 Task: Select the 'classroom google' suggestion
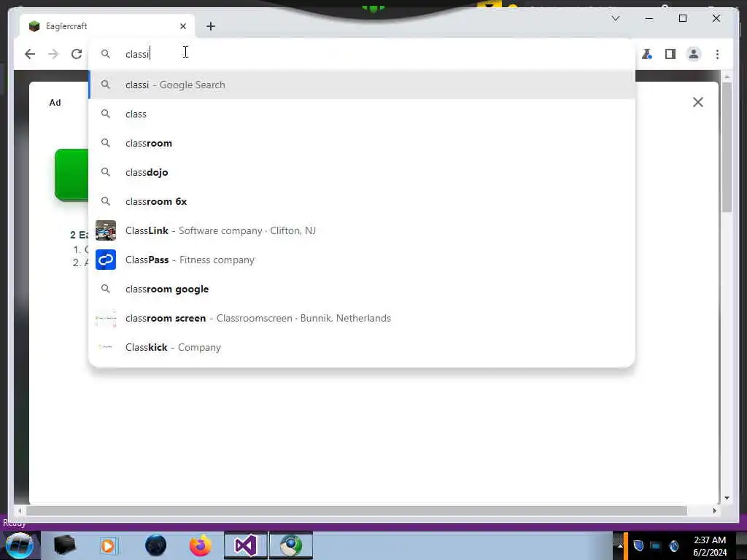[362, 289]
